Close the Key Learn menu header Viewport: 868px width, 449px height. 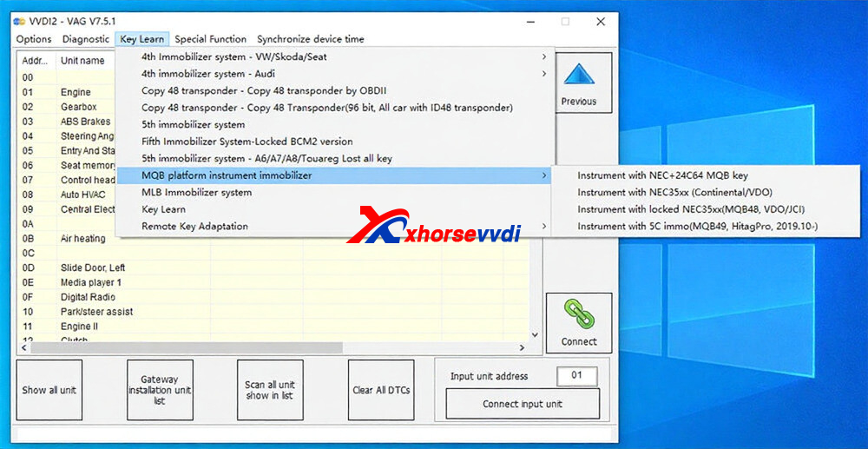click(x=142, y=39)
